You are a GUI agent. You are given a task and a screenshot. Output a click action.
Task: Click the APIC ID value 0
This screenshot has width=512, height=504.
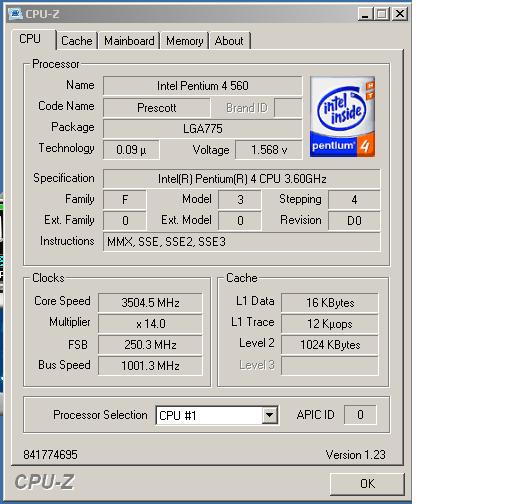(360, 415)
